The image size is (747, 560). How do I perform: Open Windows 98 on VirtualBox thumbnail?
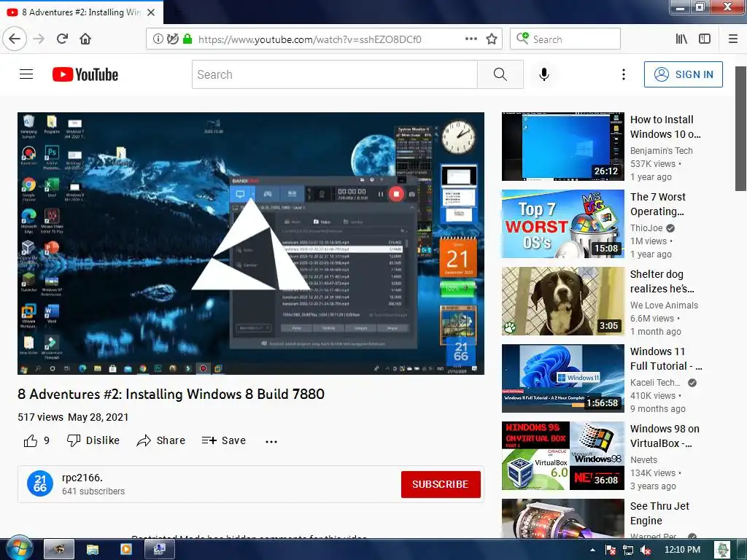click(562, 456)
